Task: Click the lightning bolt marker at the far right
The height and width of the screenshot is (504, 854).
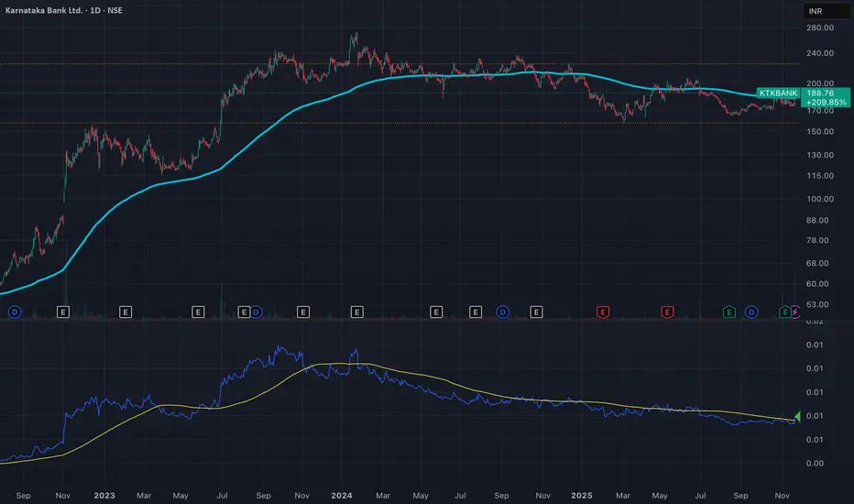Action: pos(795,312)
